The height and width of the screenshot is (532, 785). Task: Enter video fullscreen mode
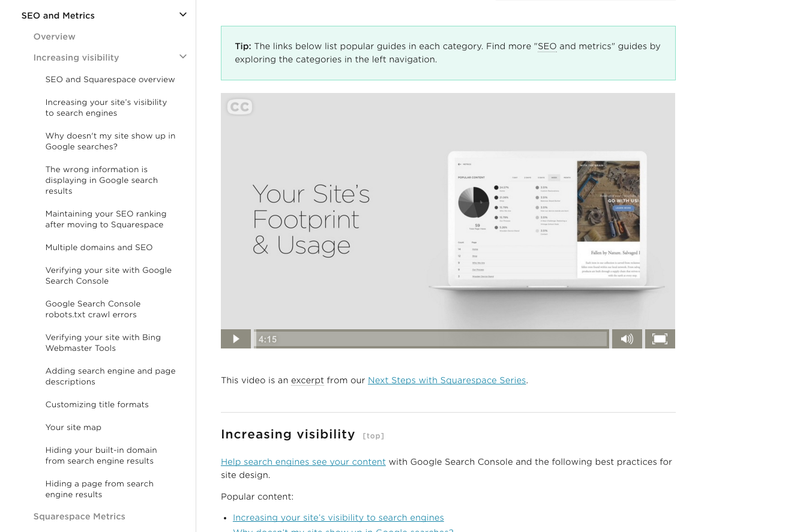[660, 339]
